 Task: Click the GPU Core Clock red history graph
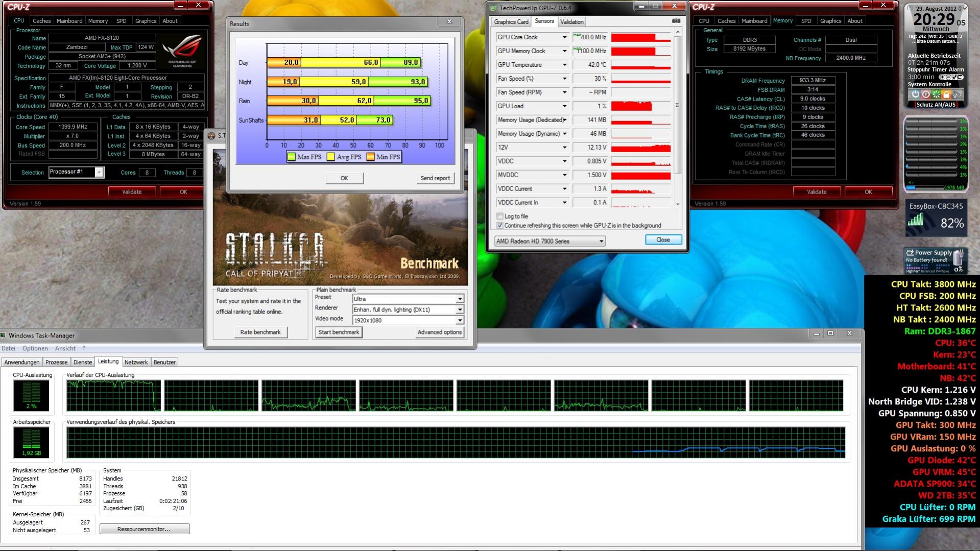click(641, 37)
